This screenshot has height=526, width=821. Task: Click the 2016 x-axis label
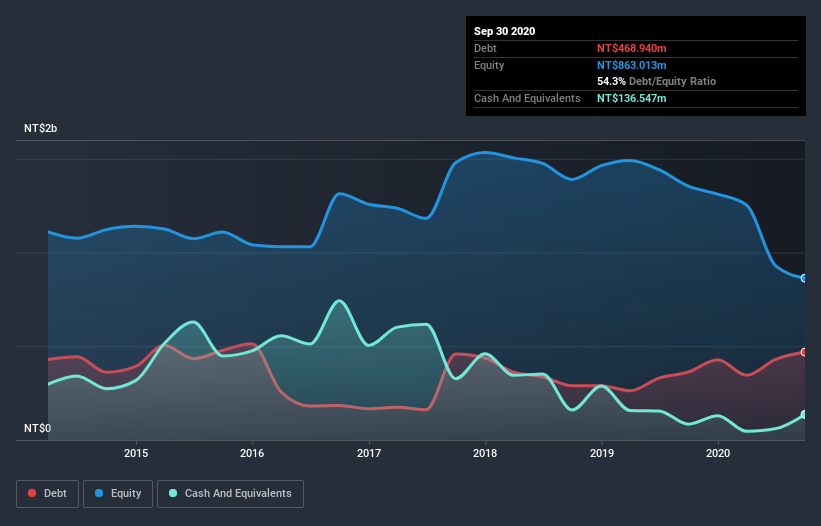pyautogui.click(x=252, y=453)
